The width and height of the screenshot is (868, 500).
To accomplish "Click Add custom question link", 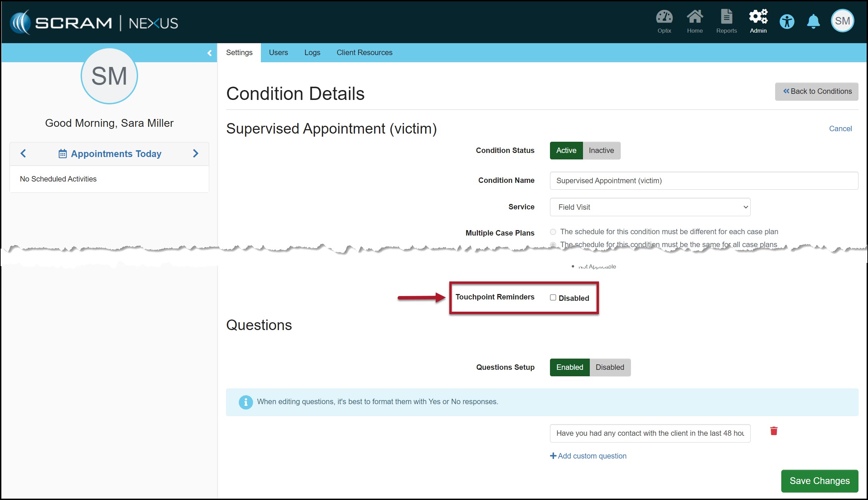I will [588, 456].
